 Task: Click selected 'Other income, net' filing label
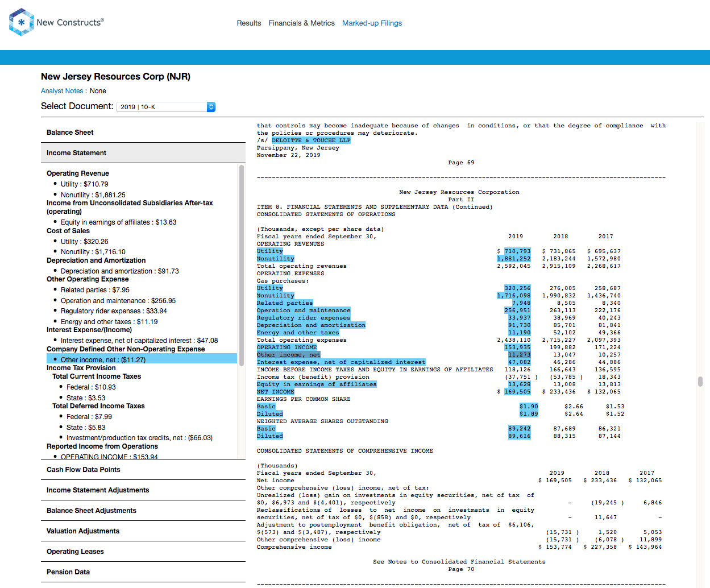pos(289,355)
